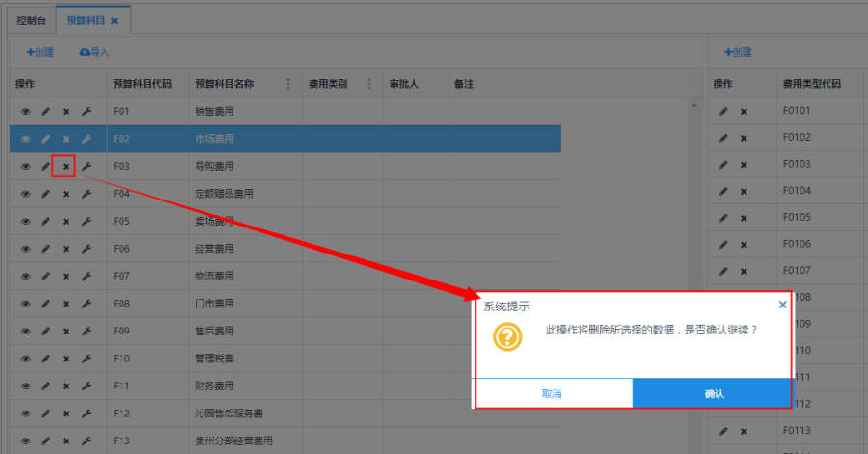Click the delete icon for row F03

[x=66, y=167]
